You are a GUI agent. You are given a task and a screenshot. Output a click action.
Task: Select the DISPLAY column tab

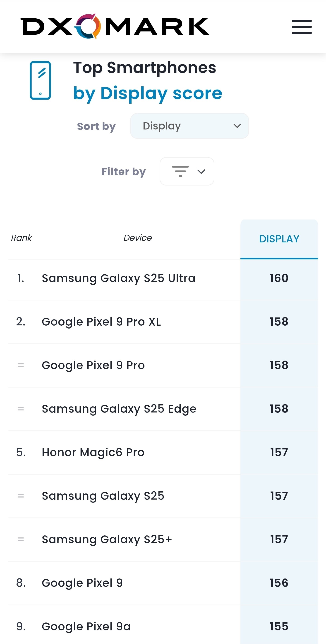(x=279, y=239)
